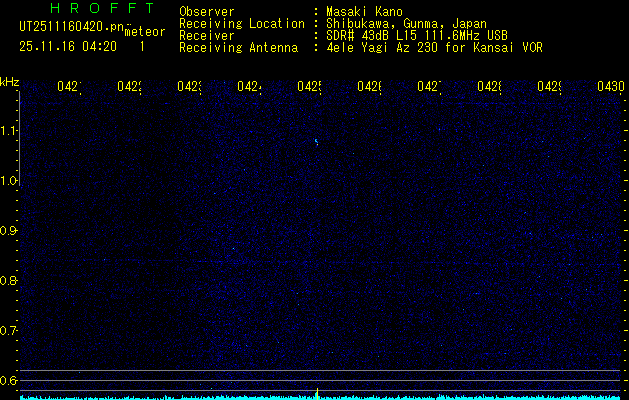This screenshot has height=400, width=629.
Task: Click the 0421 time marker
Action: coord(69,87)
